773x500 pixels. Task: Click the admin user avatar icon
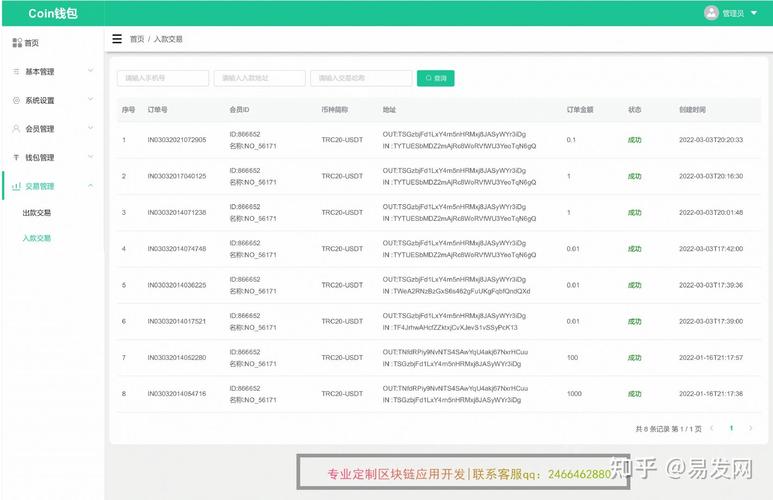[711, 13]
